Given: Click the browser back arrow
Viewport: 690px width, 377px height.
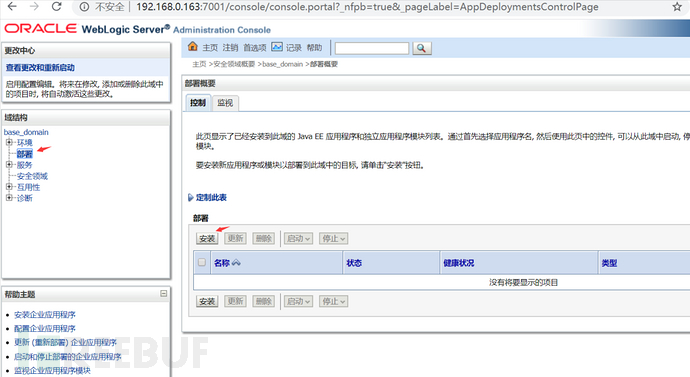Looking at the screenshot, I should [12, 7].
